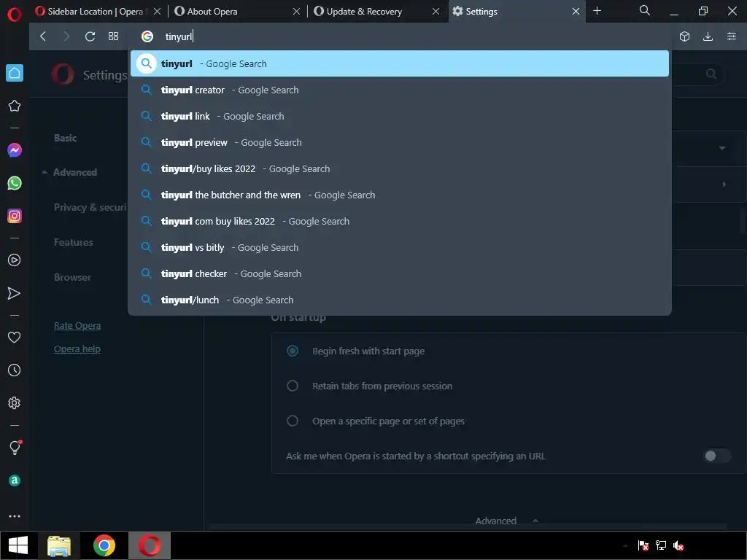Viewport: 747px width, 560px height.
Task: Close the Update & Recovery tab
Action: [436, 12]
